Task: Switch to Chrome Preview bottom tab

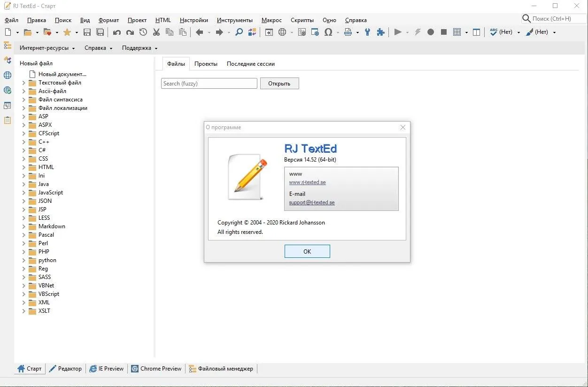Action: 156,369
